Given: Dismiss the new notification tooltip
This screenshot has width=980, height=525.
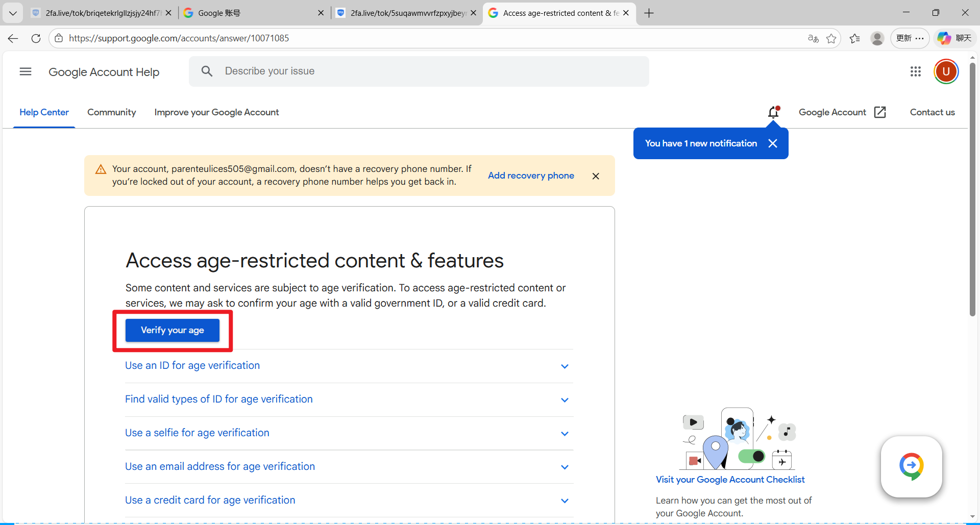Looking at the screenshot, I should [773, 143].
